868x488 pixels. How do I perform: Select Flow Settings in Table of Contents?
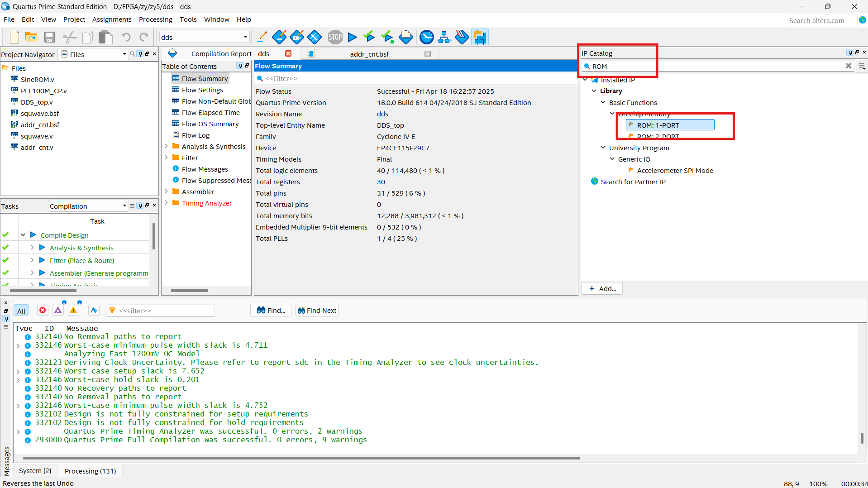[x=202, y=90]
